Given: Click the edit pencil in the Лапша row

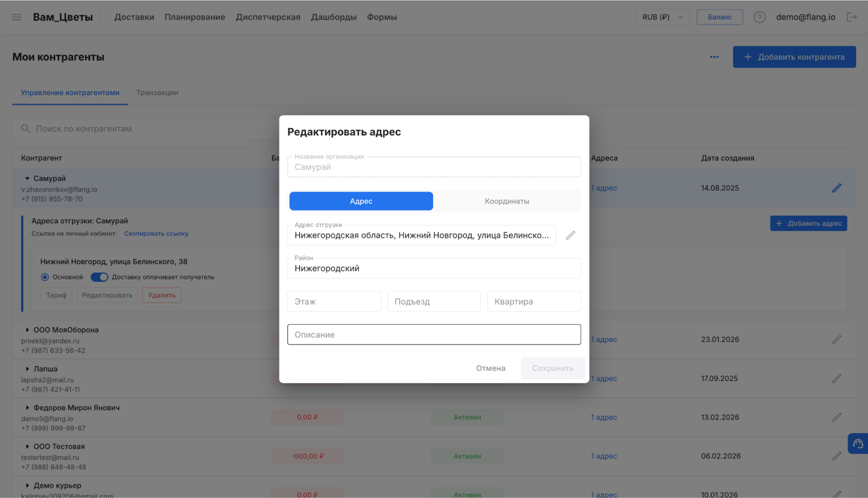Looking at the screenshot, I should pos(837,379).
